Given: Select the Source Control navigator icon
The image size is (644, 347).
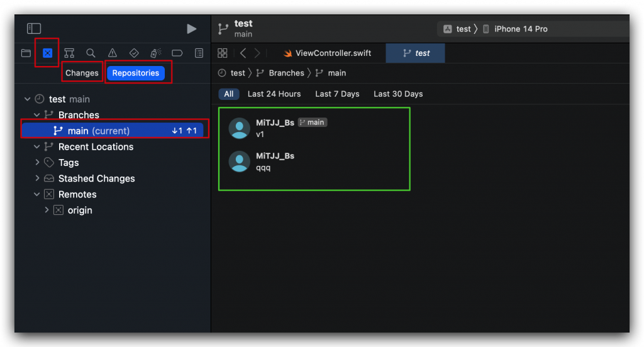Looking at the screenshot, I should tap(48, 53).
